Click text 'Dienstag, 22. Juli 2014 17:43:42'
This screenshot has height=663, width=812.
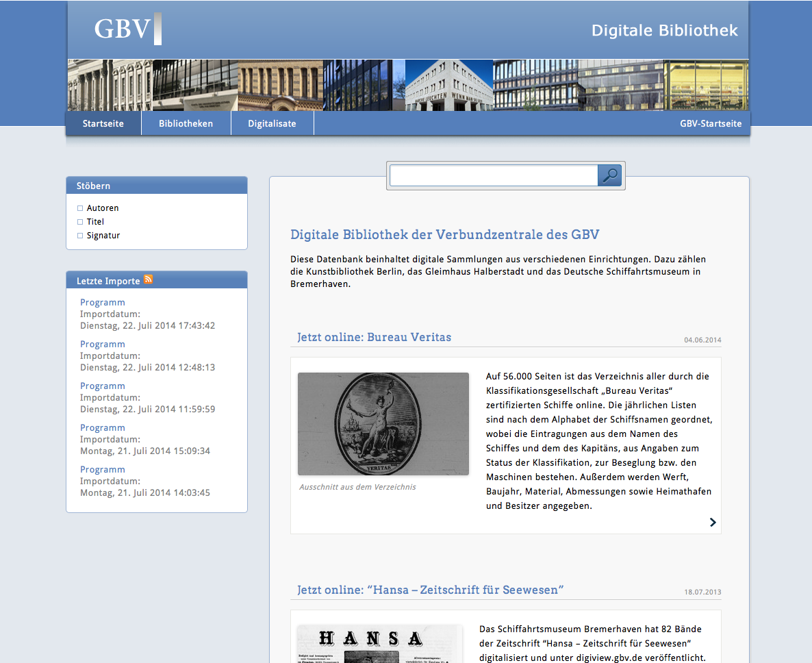pyautogui.click(x=148, y=326)
